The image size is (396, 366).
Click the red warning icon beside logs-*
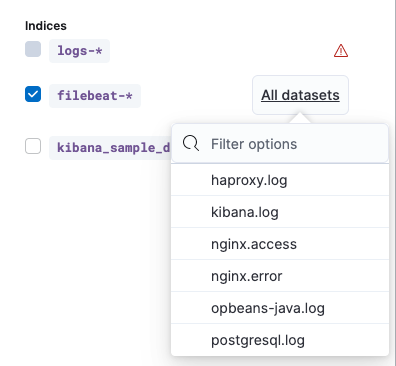341,51
